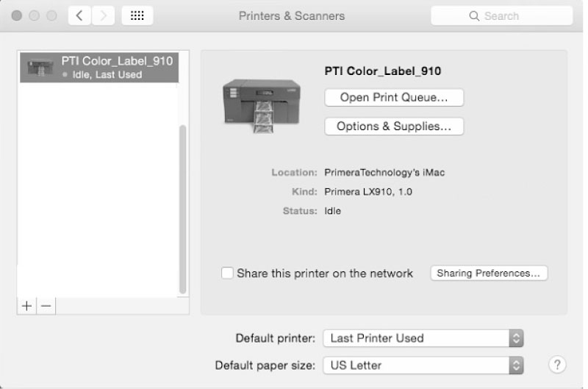The height and width of the screenshot is (389, 588).
Task: Click Options & Supplies button
Action: click(394, 126)
